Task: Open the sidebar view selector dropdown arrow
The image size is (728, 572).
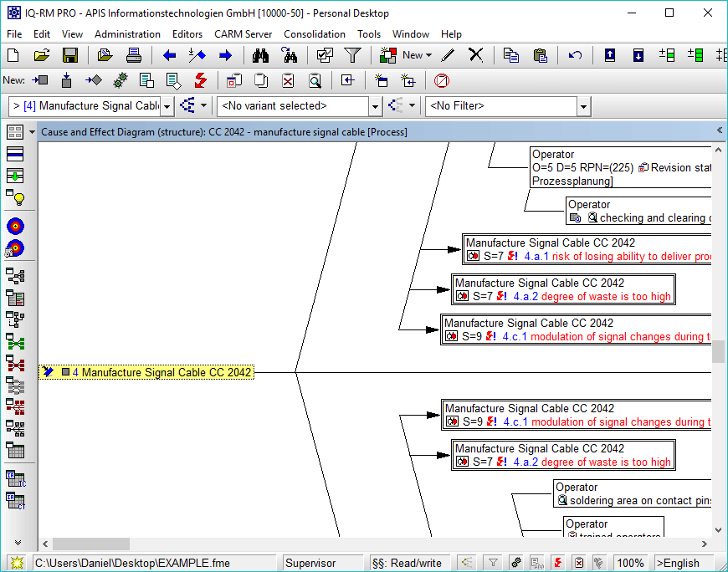Action: point(32,132)
